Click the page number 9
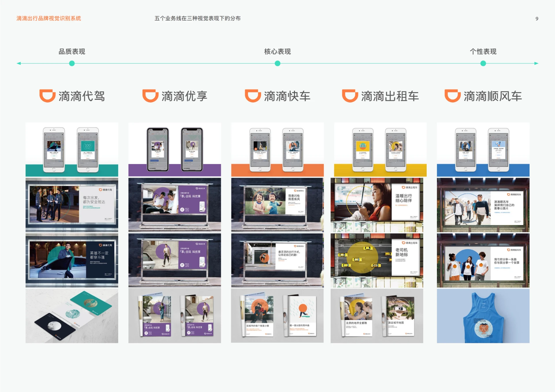Image resolution: width=555 pixels, height=392 pixels. click(x=537, y=18)
